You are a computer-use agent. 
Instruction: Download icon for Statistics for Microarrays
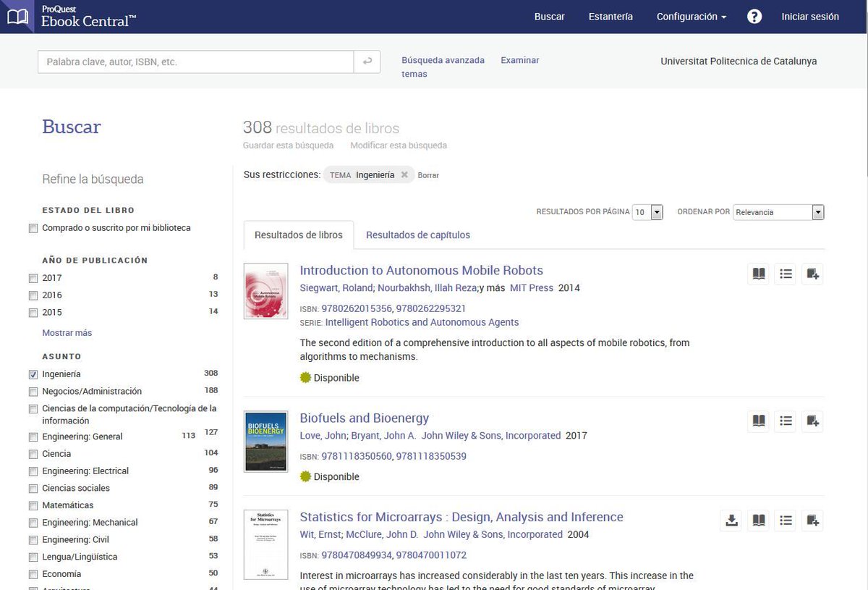click(731, 521)
